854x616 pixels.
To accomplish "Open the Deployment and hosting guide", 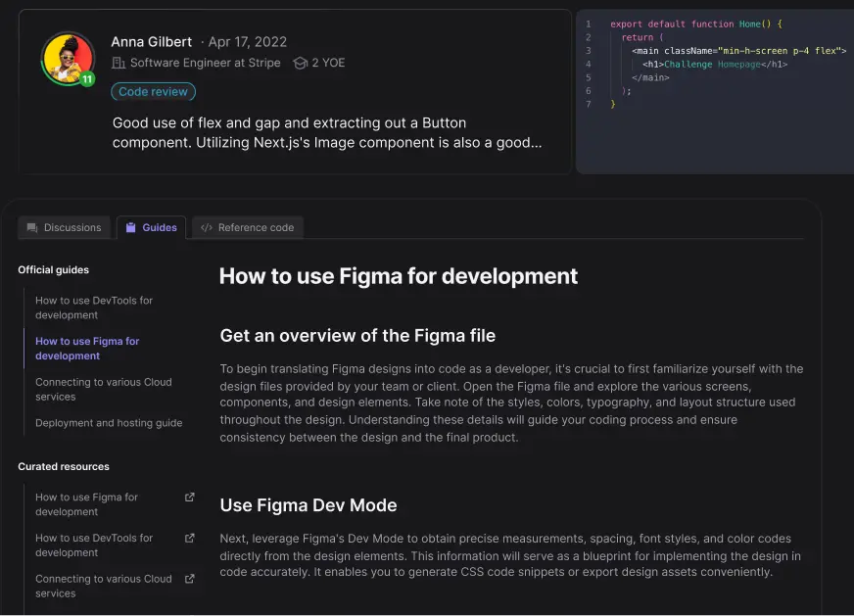I will tap(109, 422).
